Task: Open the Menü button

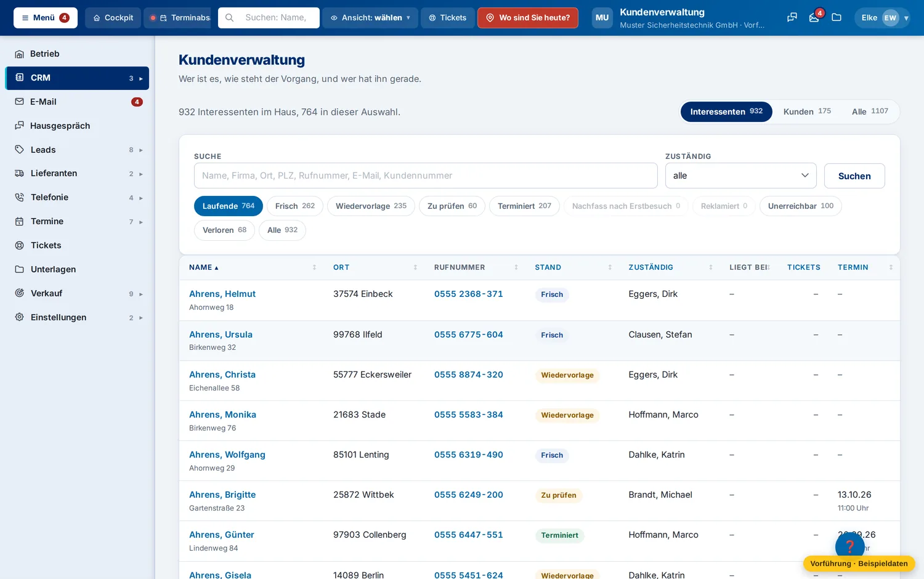Action: coord(46,18)
